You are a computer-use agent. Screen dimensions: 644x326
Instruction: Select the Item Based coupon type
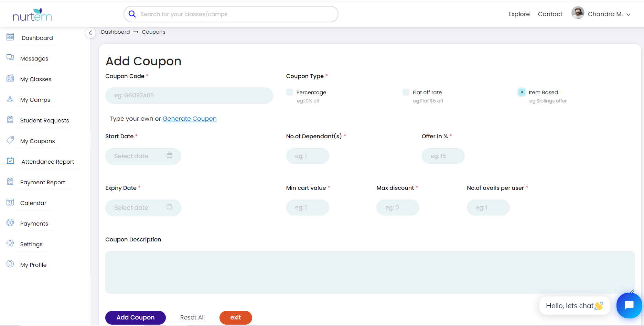coord(522,92)
